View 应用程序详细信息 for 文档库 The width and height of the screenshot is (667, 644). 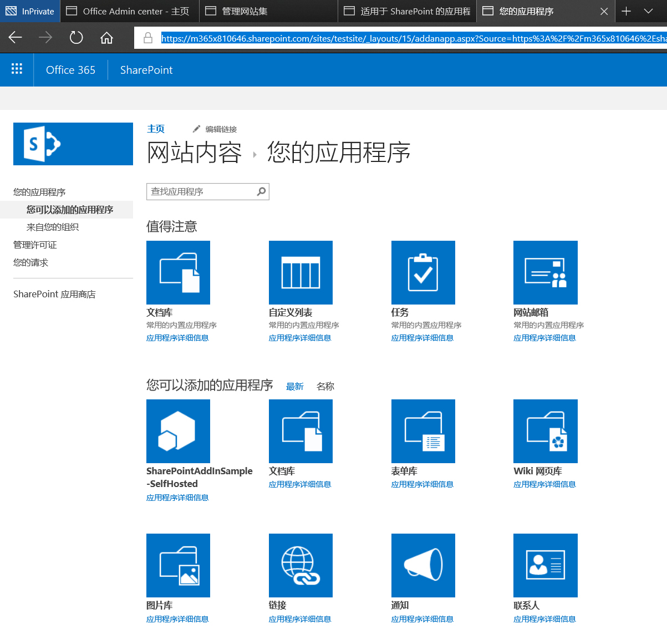pyautogui.click(x=177, y=337)
